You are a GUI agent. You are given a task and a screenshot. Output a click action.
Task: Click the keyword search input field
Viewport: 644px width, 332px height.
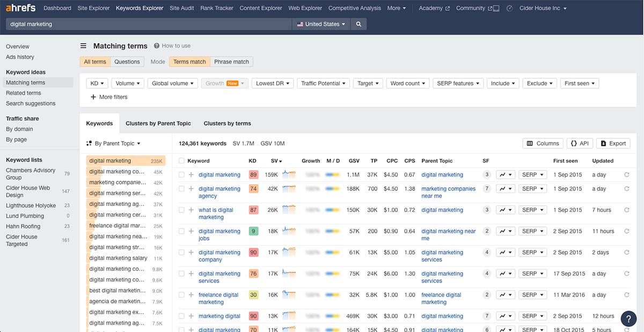click(145, 24)
